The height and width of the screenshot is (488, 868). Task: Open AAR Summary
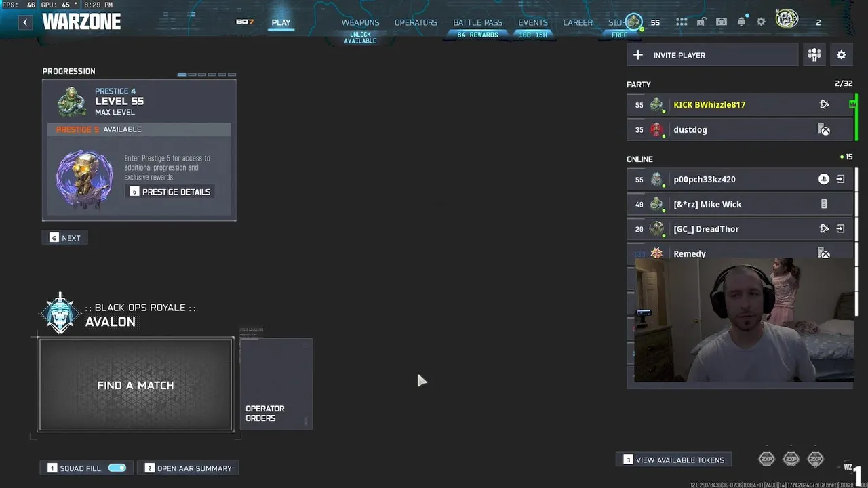(188, 468)
